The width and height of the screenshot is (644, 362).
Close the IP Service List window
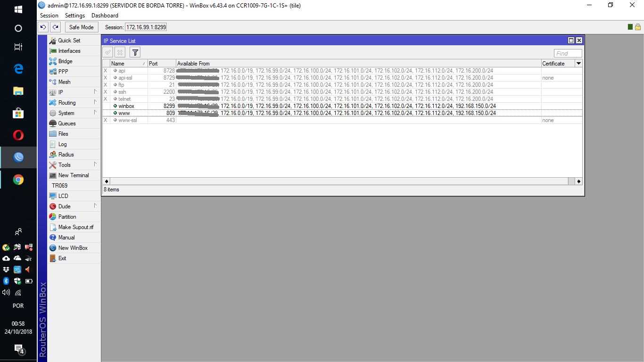tap(579, 41)
